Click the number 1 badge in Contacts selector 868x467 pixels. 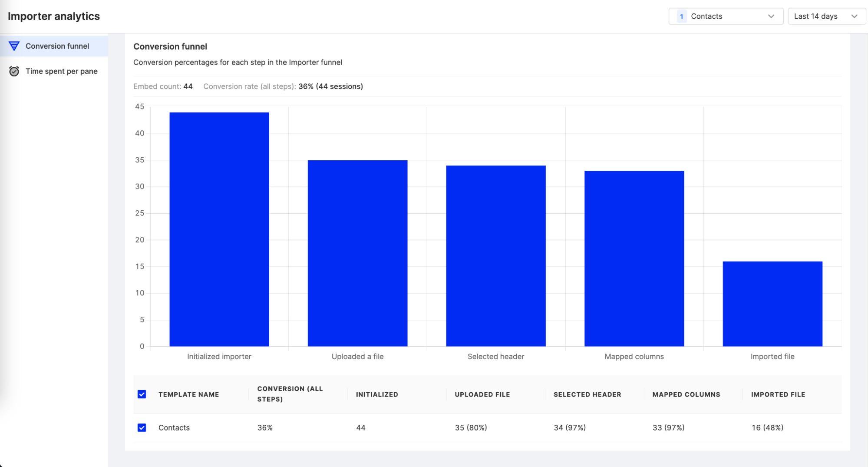682,17
